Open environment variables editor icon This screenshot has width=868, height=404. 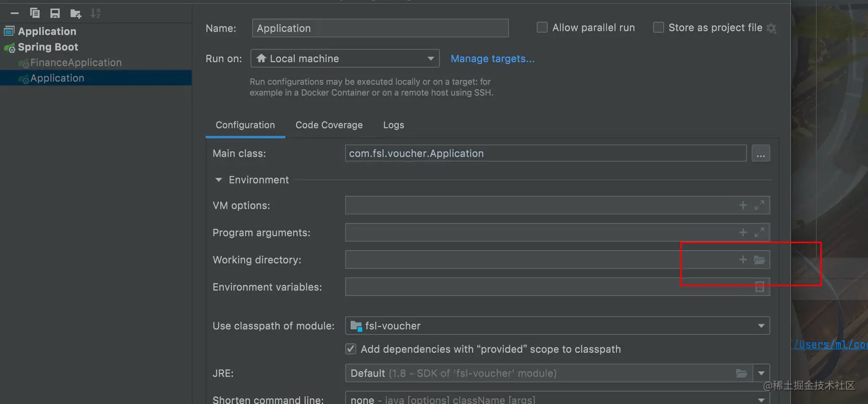759,287
